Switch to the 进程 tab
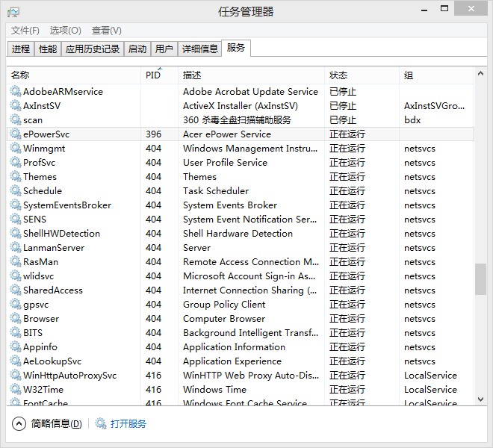Screen dimensions: 493x448 [x=21, y=49]
